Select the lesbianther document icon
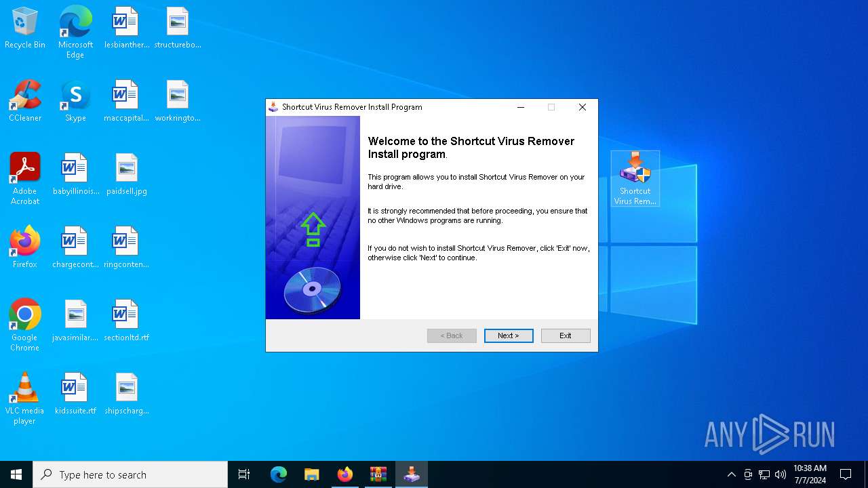868x488 pixels. [126, 28]
